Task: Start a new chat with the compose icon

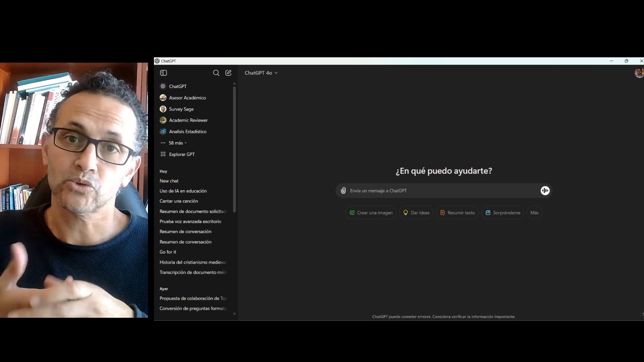Action: coord(228,73)
